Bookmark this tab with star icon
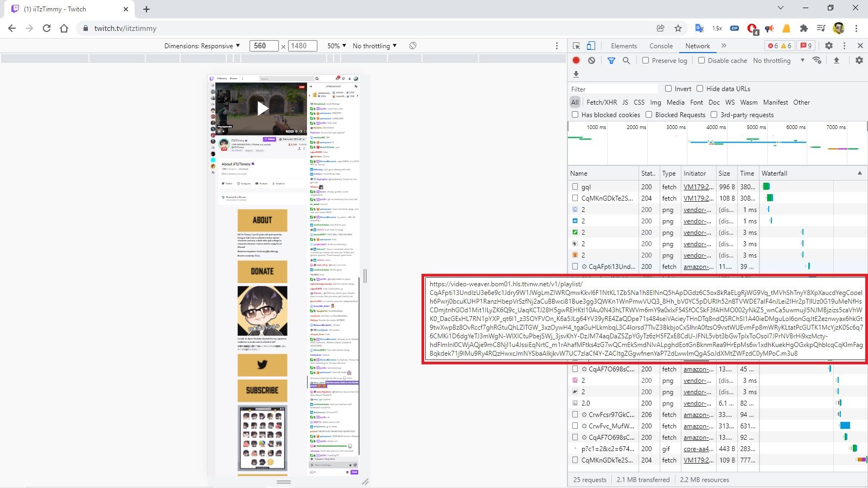This screenshot has height=488, width=868. click(678, 28)
